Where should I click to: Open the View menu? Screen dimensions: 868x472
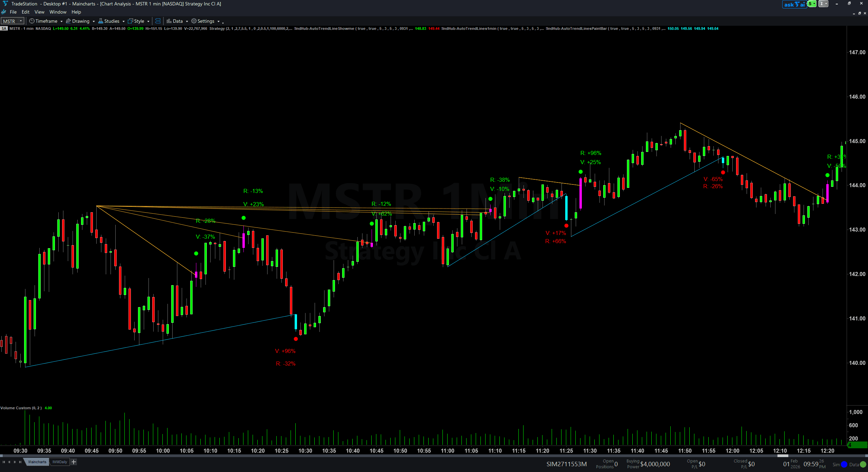point(39,12)
